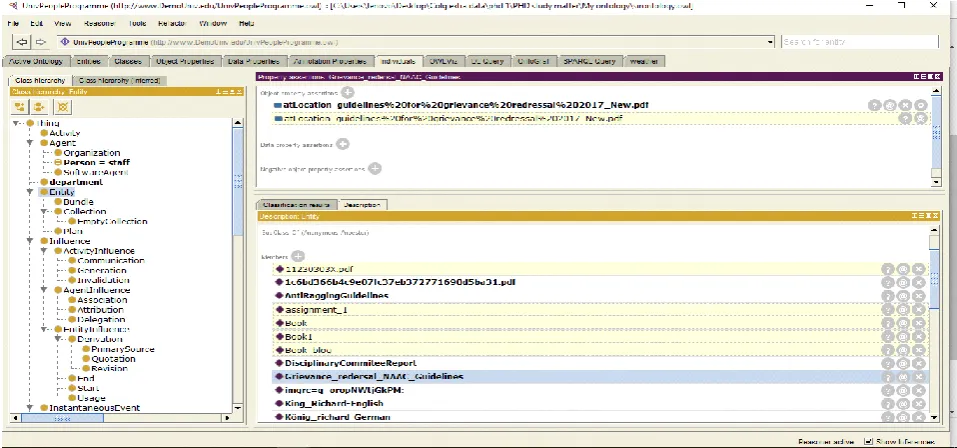The height and width of the screenshot is (448, 957).
Task: Click the back navigation arrow
Action: (23, 42)
